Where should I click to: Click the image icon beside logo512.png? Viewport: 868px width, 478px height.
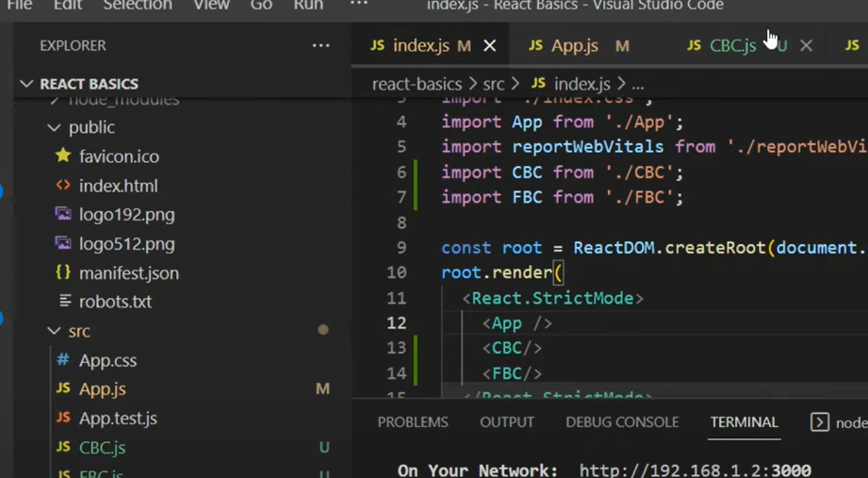(63, 243)
